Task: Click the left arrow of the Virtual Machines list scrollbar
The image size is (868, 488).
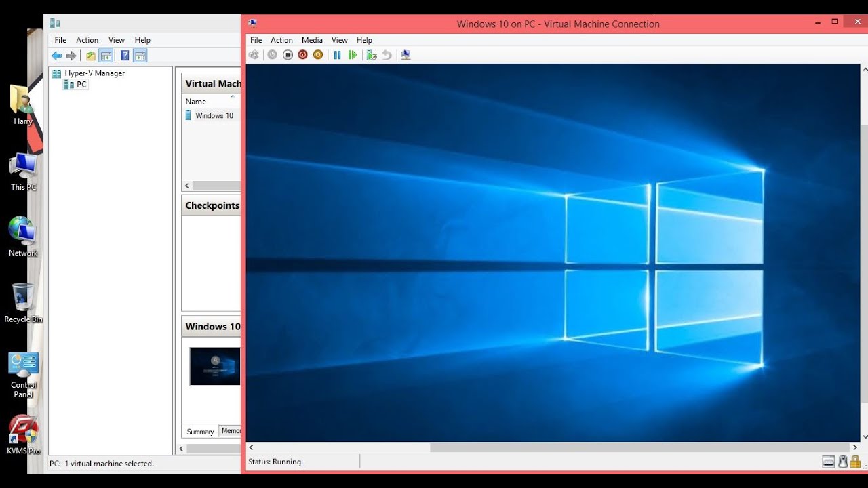Action: tap(187, 186)
